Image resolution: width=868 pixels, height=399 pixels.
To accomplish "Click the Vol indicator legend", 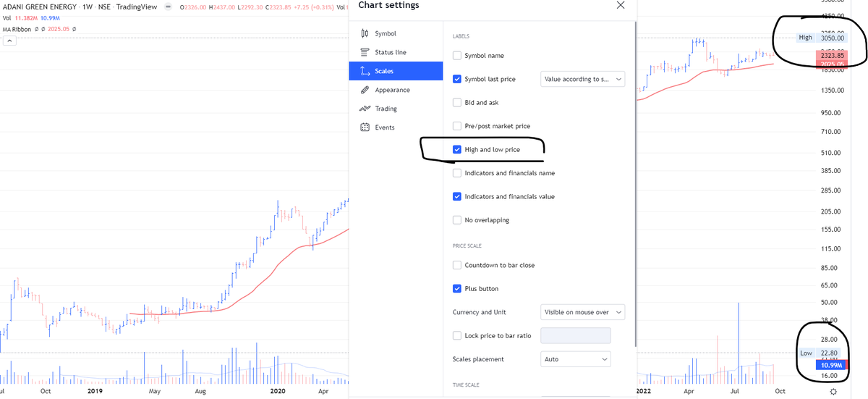I will [x=8, y=17].
